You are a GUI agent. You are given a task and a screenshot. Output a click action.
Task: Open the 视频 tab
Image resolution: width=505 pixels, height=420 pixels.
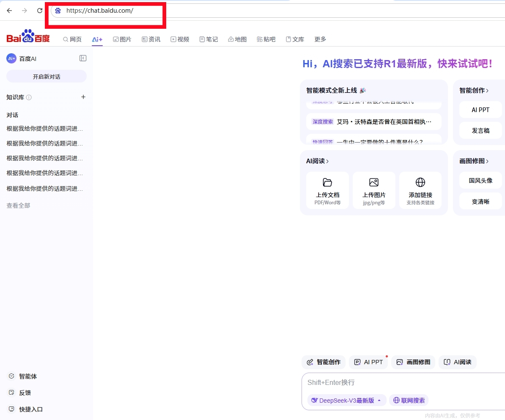click(x=180, y=39)
